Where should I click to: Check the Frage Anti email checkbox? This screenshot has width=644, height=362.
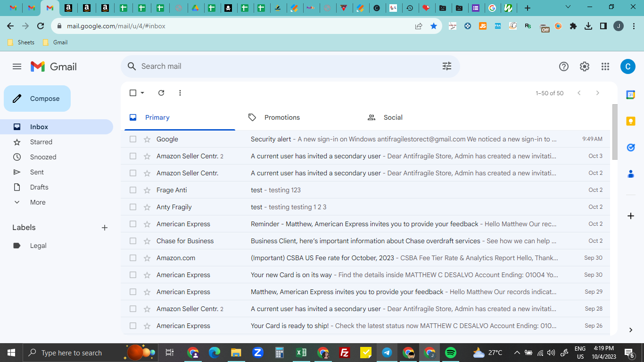click(x=133, y=190)
